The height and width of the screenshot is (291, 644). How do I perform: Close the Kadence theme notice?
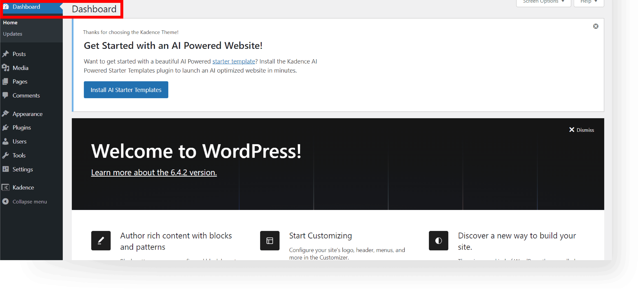596,26
